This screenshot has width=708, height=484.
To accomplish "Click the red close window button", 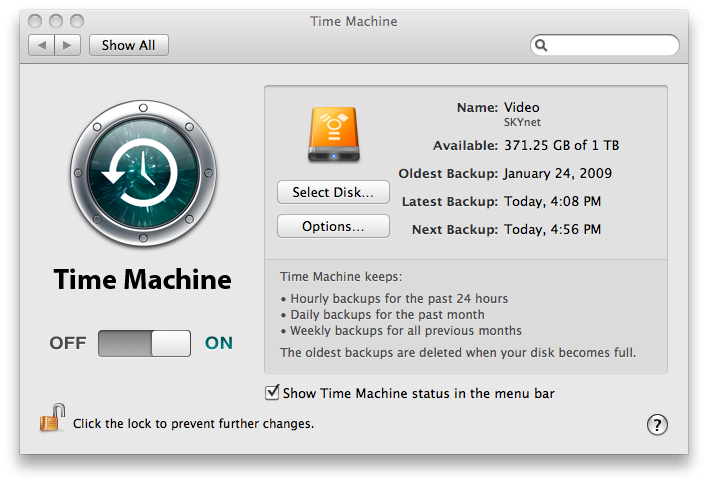I will 35,21.
